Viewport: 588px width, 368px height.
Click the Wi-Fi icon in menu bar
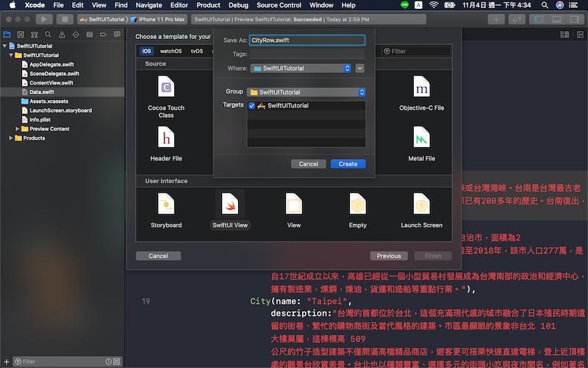(434, 5)
